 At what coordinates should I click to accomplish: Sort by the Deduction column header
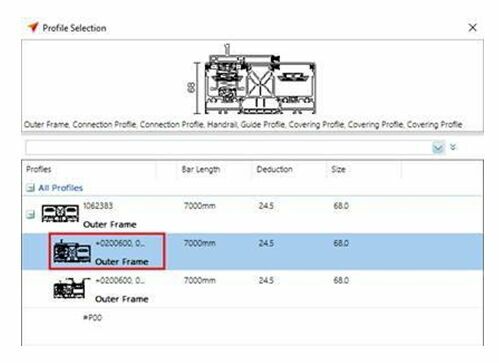point(274,169)
